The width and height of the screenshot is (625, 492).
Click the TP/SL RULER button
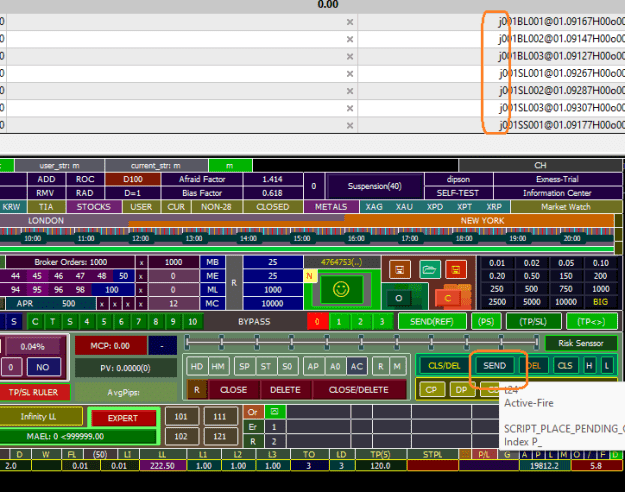click(x=33, y=392)
